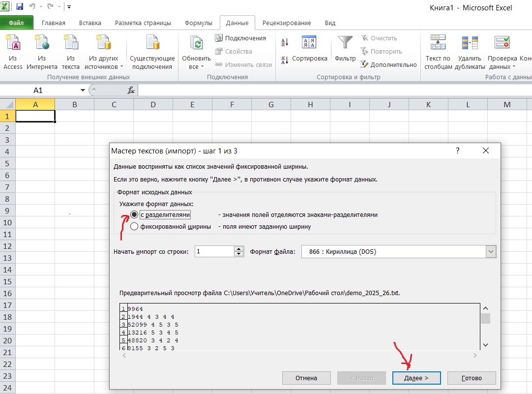This screenshot has height=394, width=532.
Task: Click Повторить filter
Action: click(x=382, y=51)
